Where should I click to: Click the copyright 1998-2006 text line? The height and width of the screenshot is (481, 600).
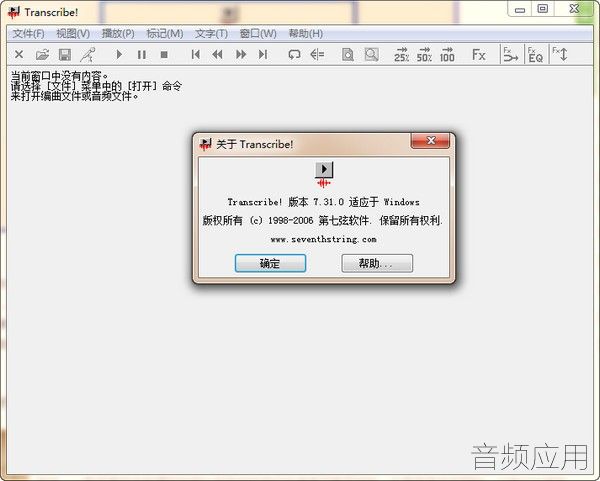(323, 220)
